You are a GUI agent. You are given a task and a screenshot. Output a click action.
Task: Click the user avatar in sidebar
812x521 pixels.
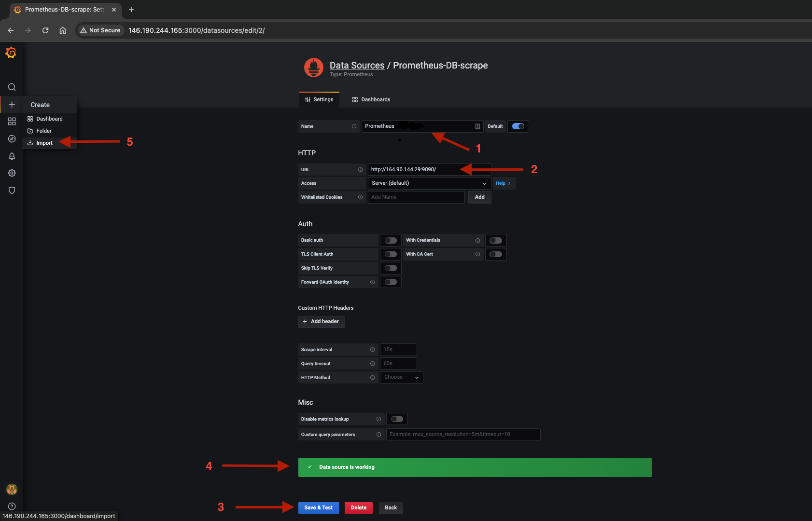pyautogui.click(x=12, y=489)
